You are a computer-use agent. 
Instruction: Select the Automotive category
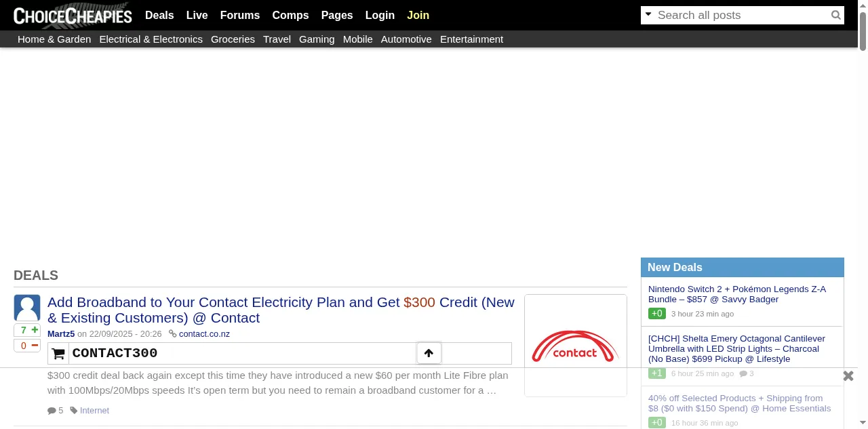tap(406, 39)
